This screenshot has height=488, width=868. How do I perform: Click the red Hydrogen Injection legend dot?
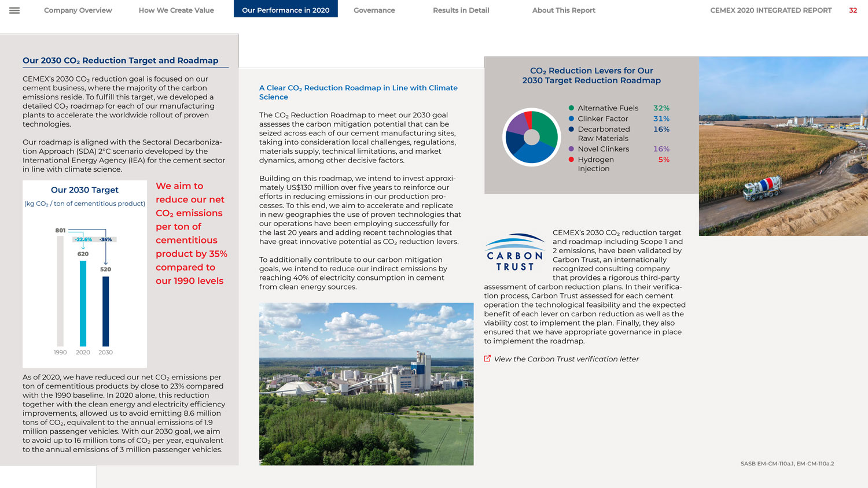click(571, 160)
